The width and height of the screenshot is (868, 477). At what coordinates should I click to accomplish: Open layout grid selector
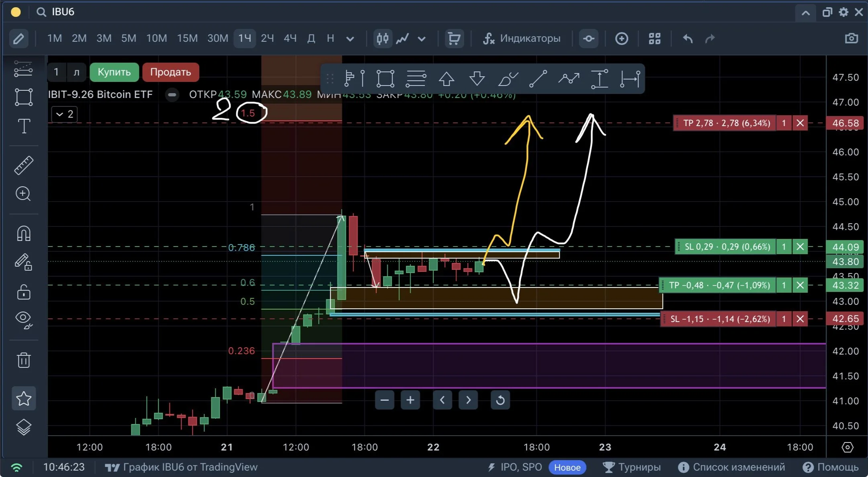click(655, 39)
